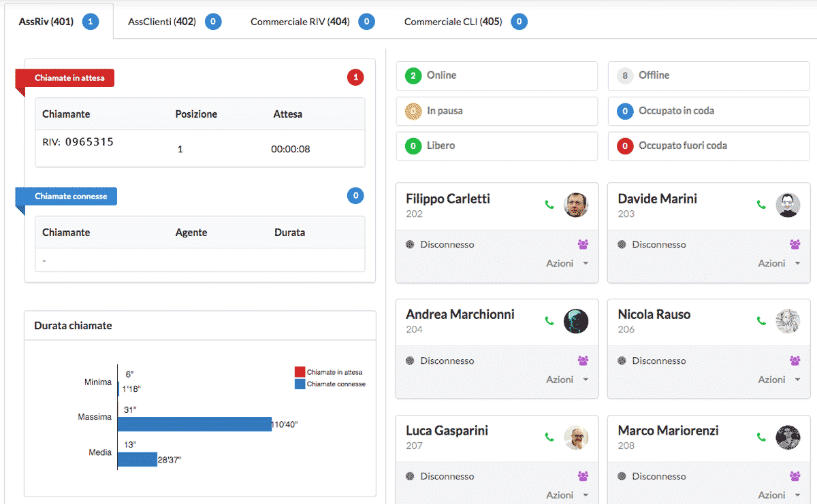This screenshot has height=504, width=817.
Task: Click blue Chiamate connesse legend swatch
Action: point(300,384)
